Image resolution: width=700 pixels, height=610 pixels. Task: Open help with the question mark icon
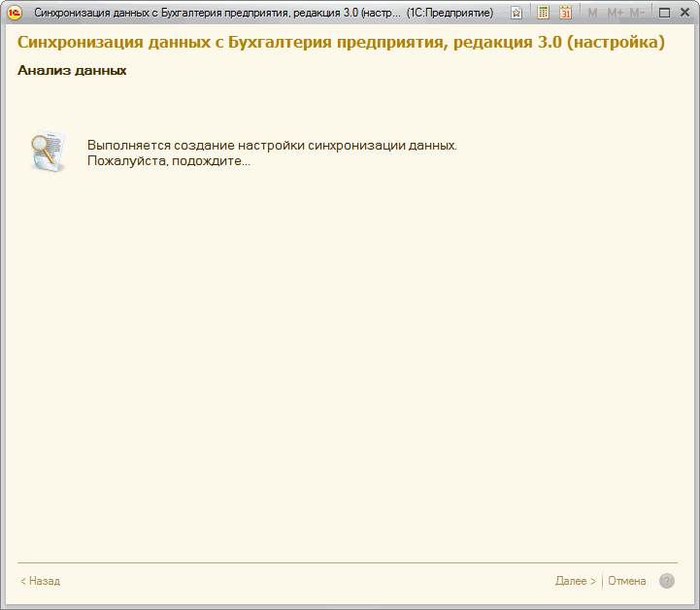click(667, 581)
